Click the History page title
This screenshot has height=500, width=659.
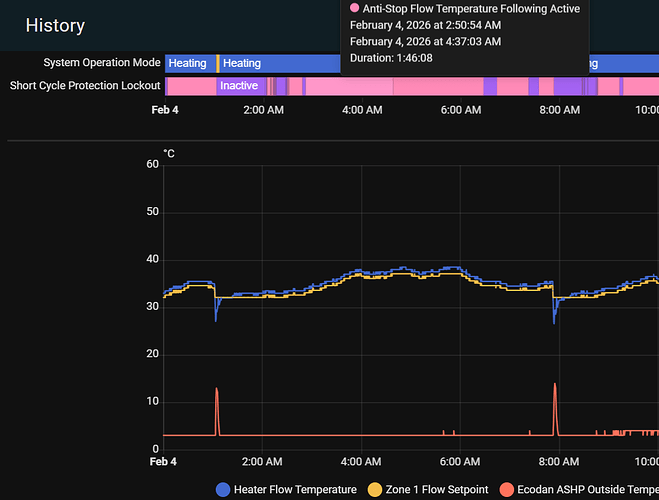55,26
